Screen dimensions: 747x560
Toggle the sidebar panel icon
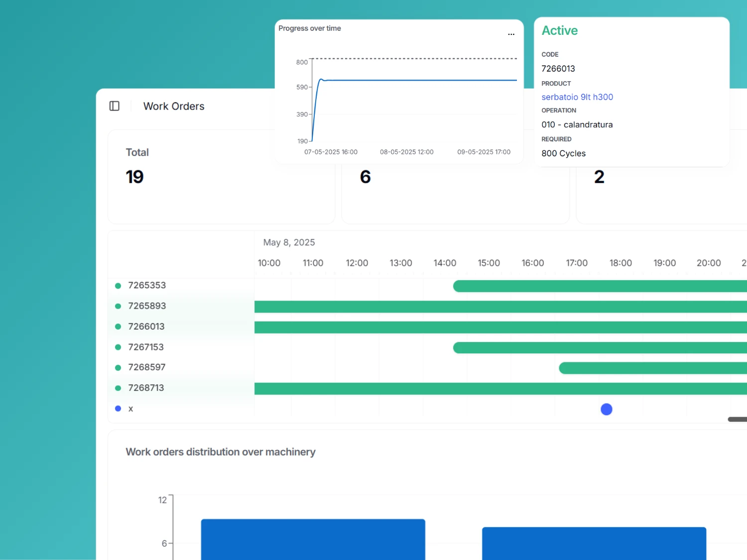pos(115,106)
